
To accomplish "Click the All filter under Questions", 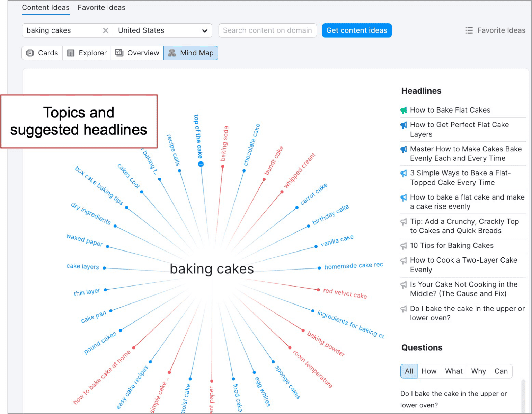I will tap(409, 371).
